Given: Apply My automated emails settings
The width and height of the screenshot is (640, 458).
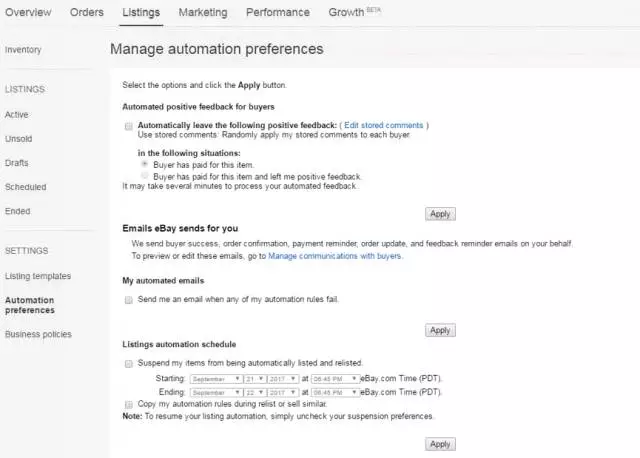Looking at the screenshot, I should point(440,330).
